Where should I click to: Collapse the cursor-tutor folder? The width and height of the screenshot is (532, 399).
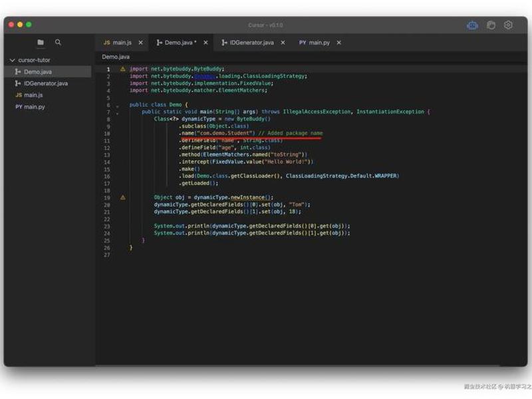tap(13, 60)
